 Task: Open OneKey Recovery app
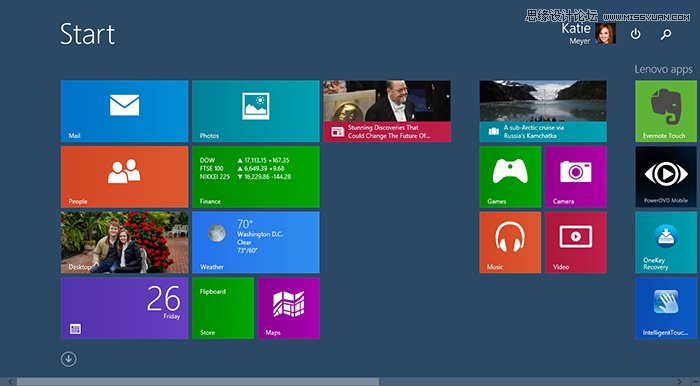pyautogui.click(x=666, y=242)
